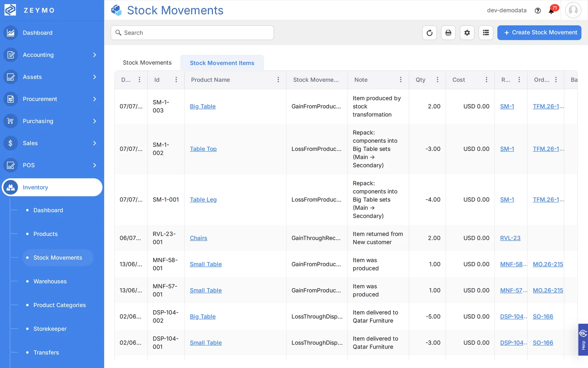Select Stock Movements in the sidebar
This screenshot has height=368, width=588.
click(58, 258)
